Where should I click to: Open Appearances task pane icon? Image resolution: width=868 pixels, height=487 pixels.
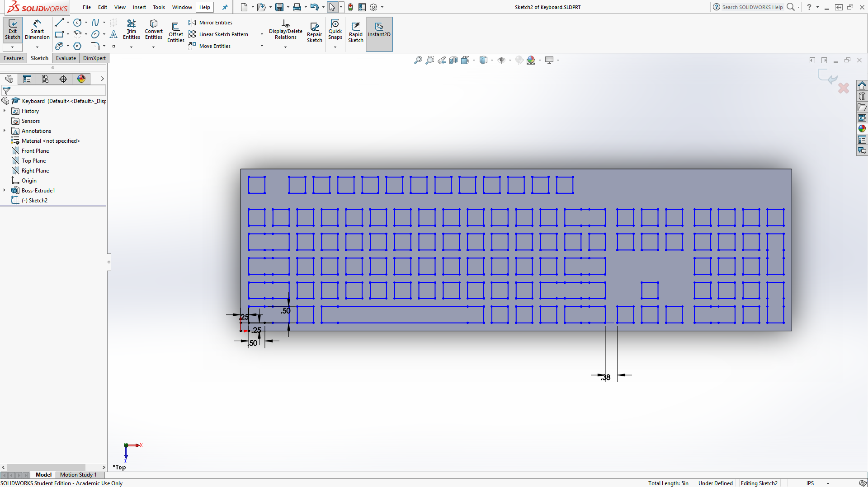[862, 129]
